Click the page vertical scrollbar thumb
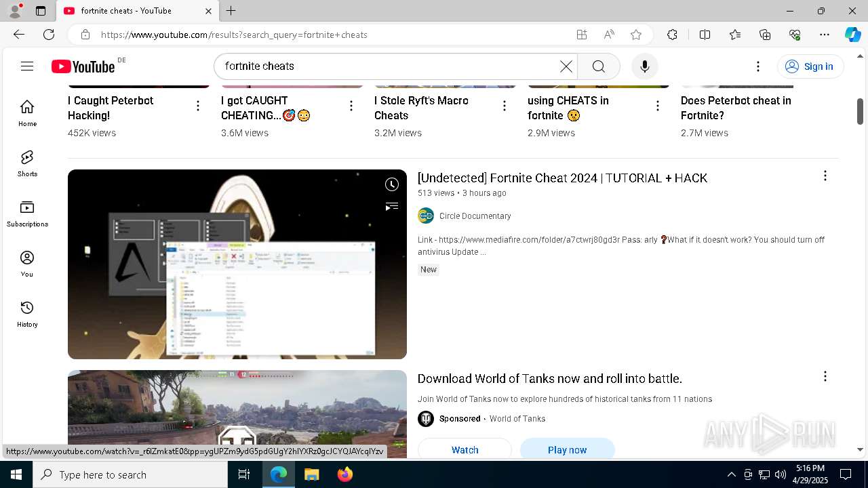Viewport: 868px width, 488px height. tap(860, 111)
